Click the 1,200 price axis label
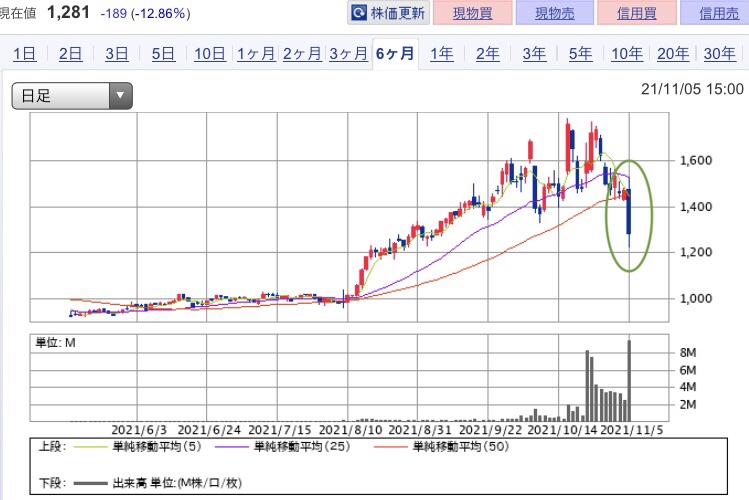This screenshot has height=500, width=749. click(696, 252)
